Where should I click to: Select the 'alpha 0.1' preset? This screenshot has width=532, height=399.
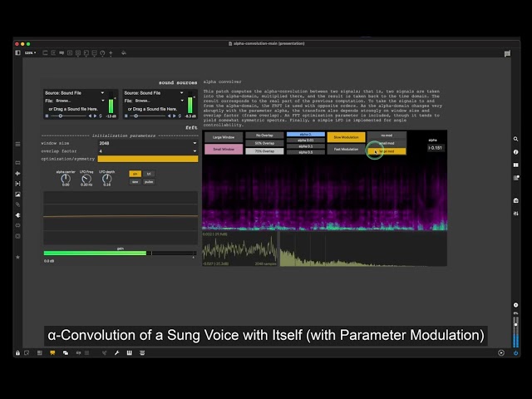305,146
